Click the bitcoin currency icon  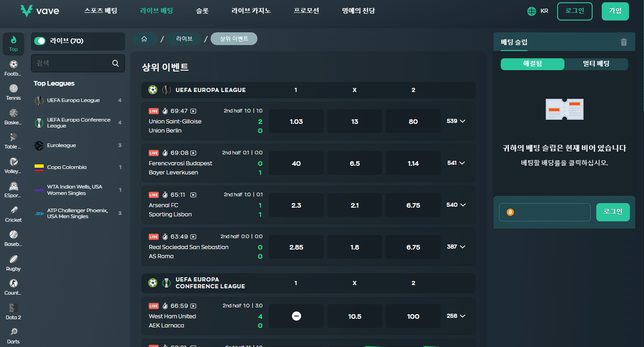pyautogui.click(x=510, y=212)
